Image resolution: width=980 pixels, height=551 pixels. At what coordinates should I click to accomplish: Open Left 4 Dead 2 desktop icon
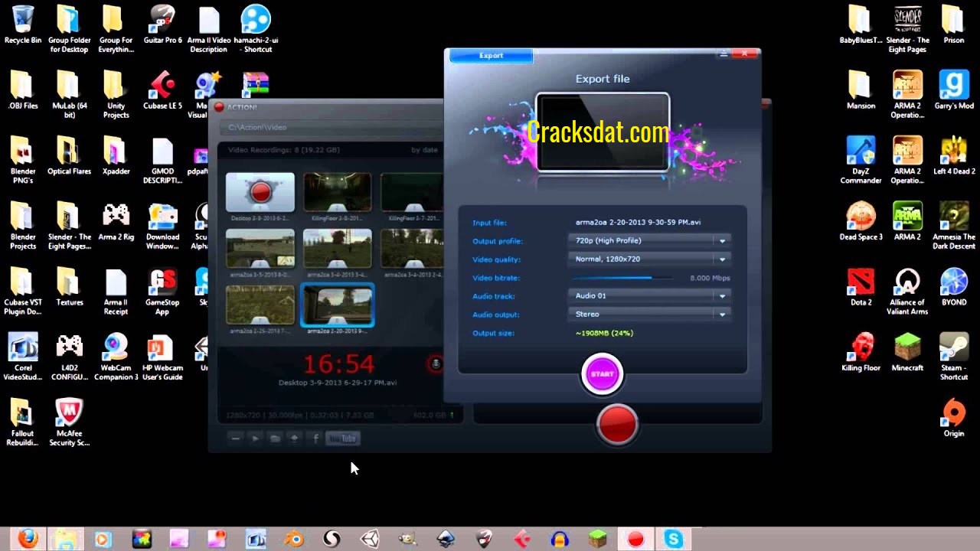[x=954, y=155]
